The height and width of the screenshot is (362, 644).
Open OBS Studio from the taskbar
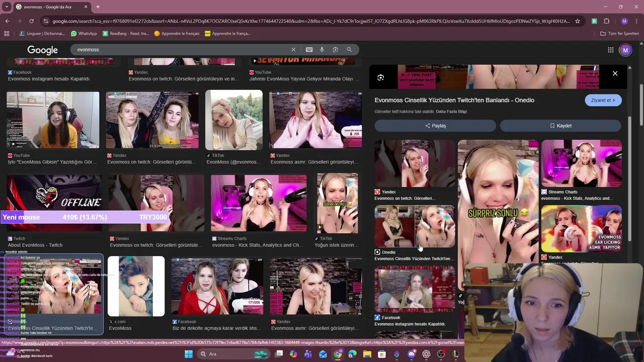(441, 354)
